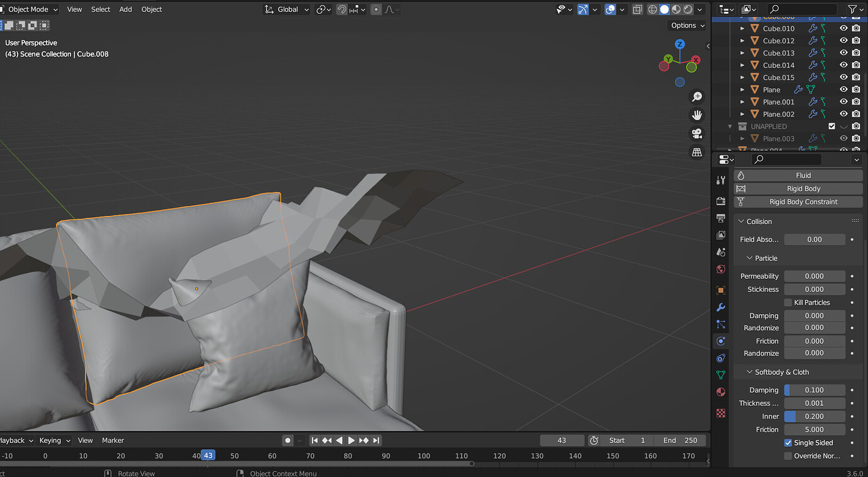This screenshot has width=868, height=477.
Task: Enable the Kill Particles checkbox
Action: (x=788, y=303)
